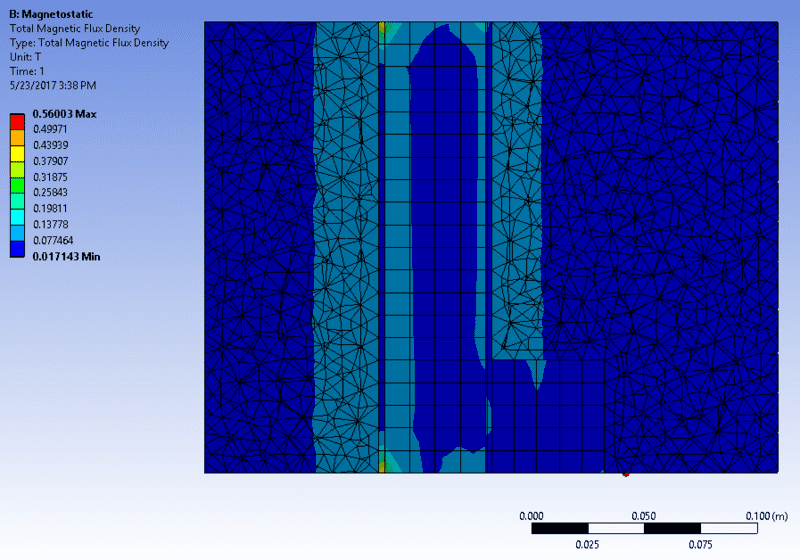The height and width of the screenshot is (560, 800).
Task: Select the Unit: T label
Action: 25,57
